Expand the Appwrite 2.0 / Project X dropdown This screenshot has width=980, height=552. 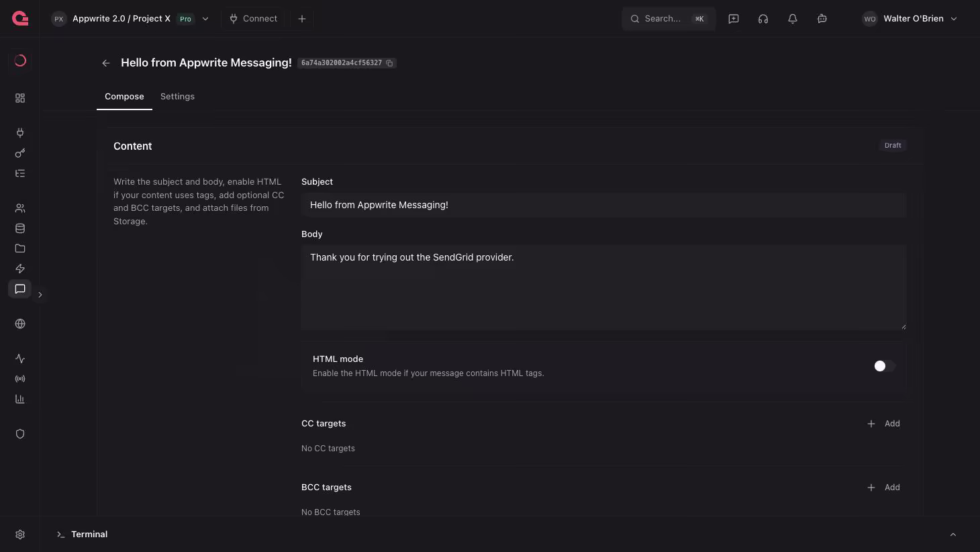[x=205, y=19]
